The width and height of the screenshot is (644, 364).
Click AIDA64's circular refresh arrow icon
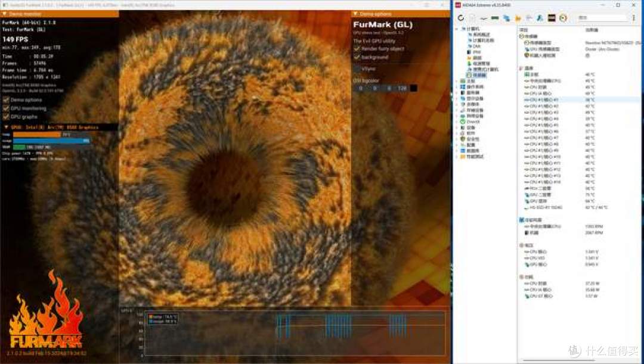461,18
